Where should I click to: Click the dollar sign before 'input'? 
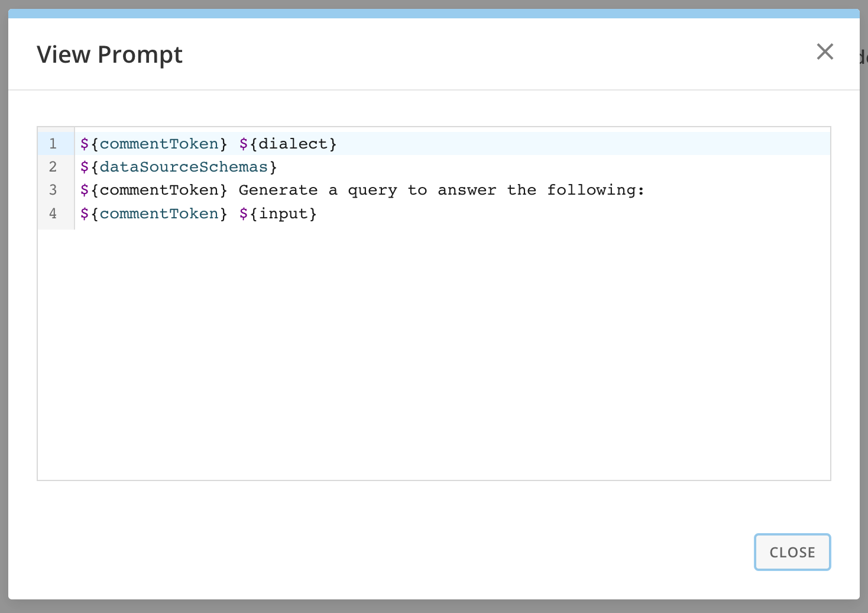(x=243, y=214)
